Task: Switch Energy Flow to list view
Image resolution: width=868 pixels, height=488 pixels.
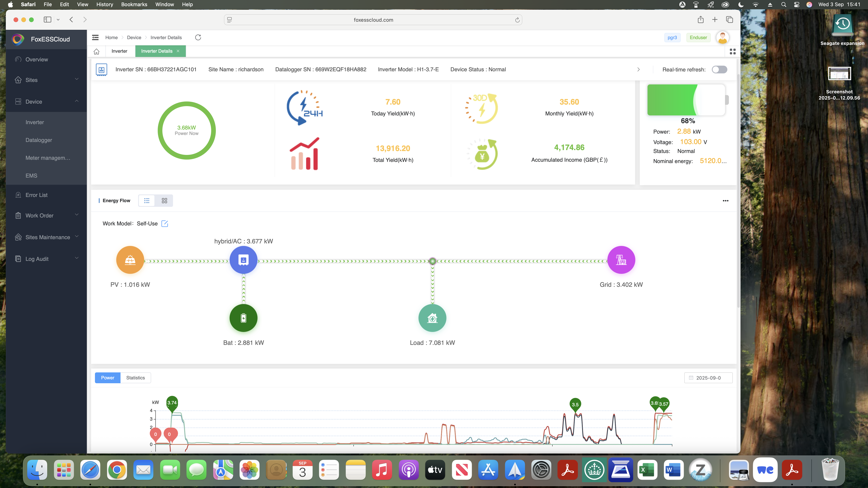Action: 147,201
